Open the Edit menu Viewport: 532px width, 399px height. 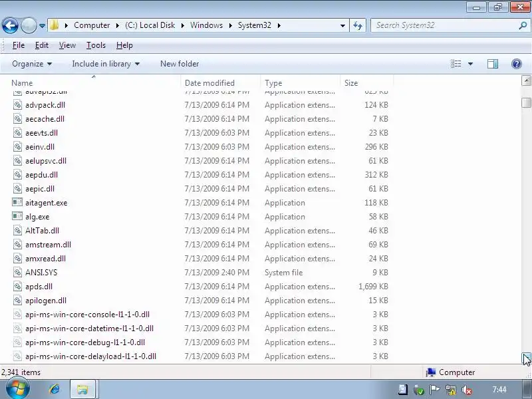[42, 45]
